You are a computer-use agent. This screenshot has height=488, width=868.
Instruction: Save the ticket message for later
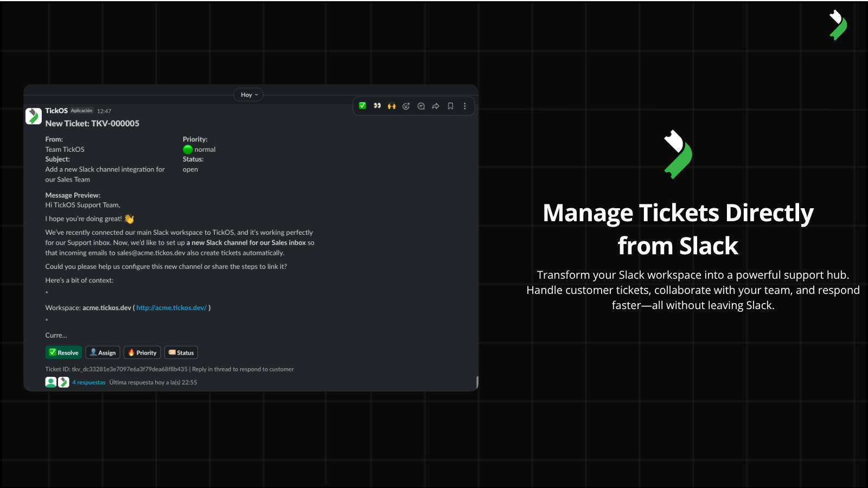click(450, 106)
